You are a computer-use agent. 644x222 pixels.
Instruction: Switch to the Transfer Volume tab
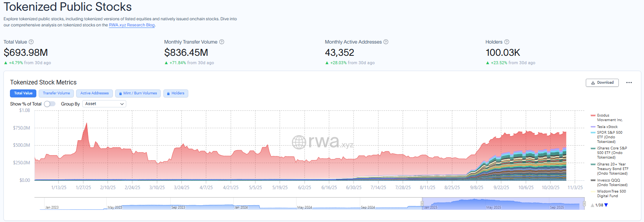click(56, 93)
